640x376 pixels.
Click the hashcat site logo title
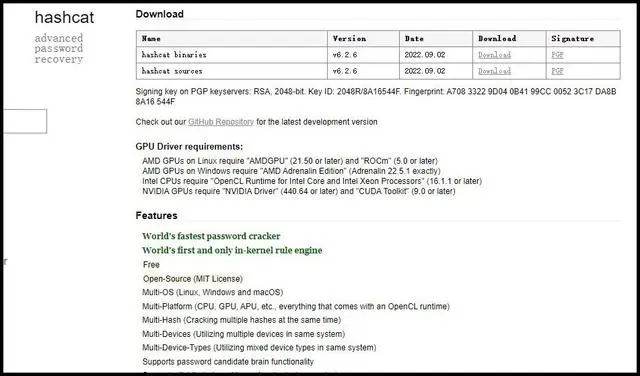(x=64, y=17)
